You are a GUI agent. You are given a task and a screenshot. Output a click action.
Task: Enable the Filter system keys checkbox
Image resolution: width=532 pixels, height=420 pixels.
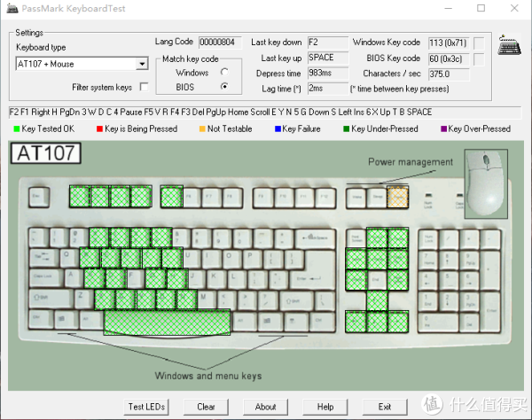coord(145,87)
